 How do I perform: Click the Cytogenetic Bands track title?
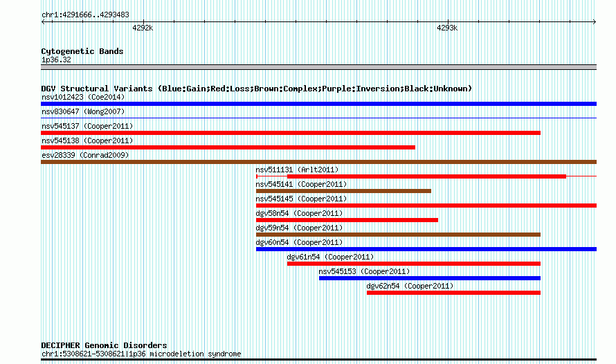(x=82, y=51)
